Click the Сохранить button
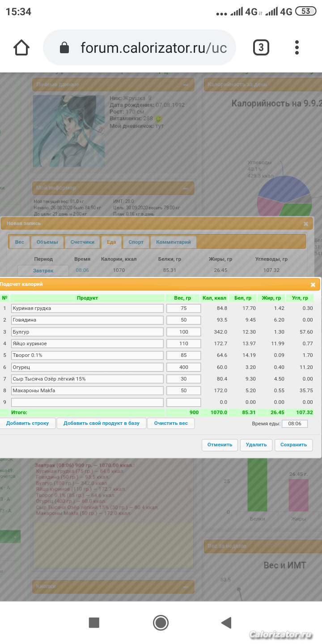322x644 pixels. tap(293, 445)
